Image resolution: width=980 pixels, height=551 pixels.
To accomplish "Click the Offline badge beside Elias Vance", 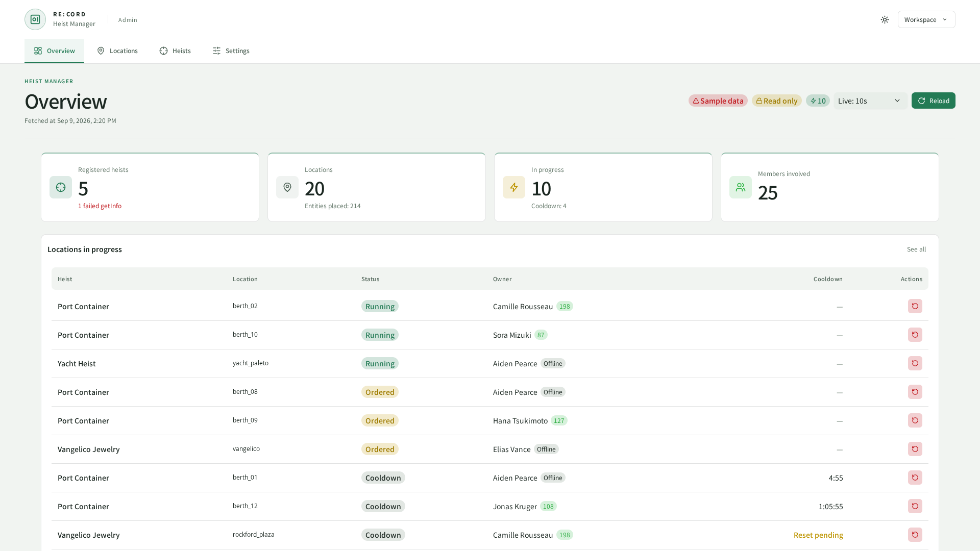I will (546, 449).
